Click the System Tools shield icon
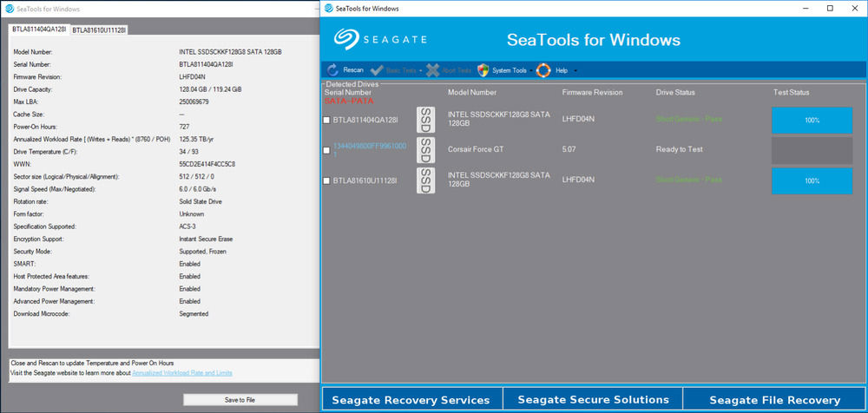Image resolution: width=868 pixels, height=413 pixels. (483, 70)
